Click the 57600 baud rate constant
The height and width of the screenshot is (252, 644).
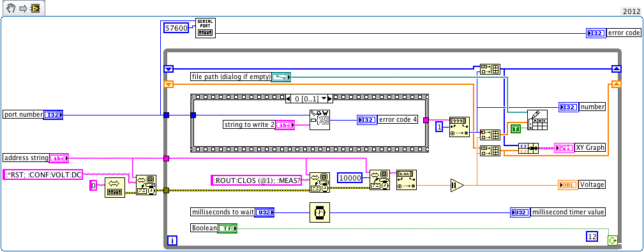(176, 28)
